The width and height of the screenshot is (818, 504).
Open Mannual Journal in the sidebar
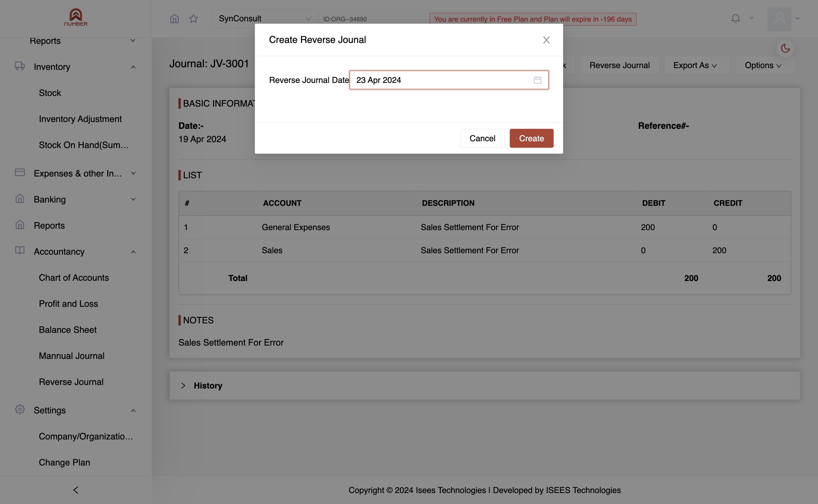72,356
